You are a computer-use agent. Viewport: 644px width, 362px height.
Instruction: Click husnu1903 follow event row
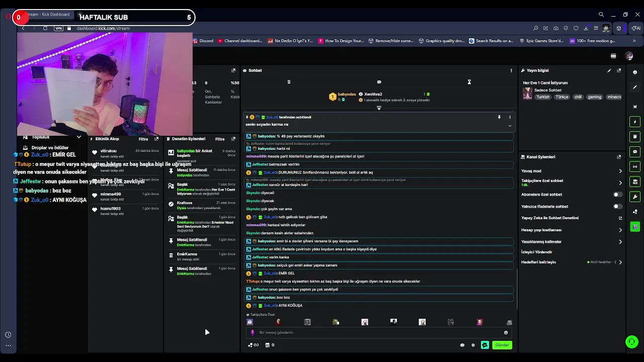(x=125, y=211)
